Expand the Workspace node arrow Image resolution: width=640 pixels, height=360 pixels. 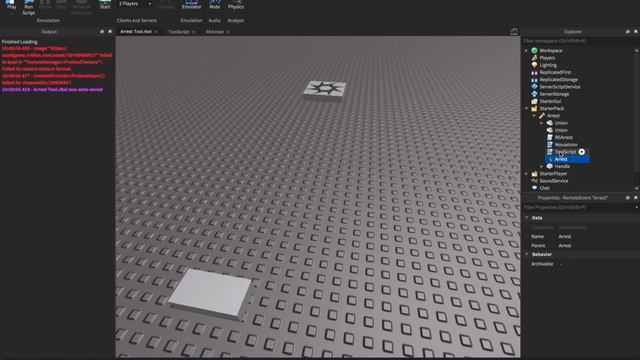tap(527, 51)
